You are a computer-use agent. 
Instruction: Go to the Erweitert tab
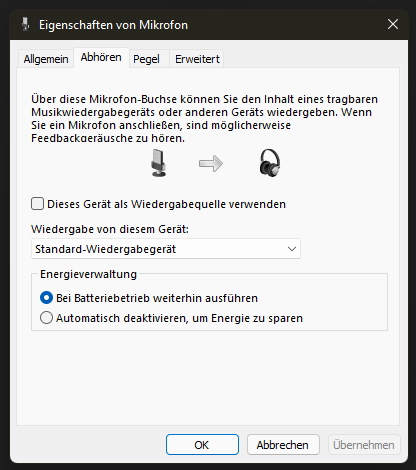[197, 59]
